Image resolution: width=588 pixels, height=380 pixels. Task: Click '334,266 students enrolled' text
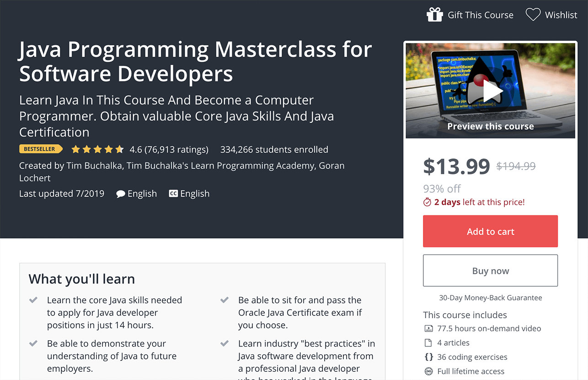(x=274, y=149)
